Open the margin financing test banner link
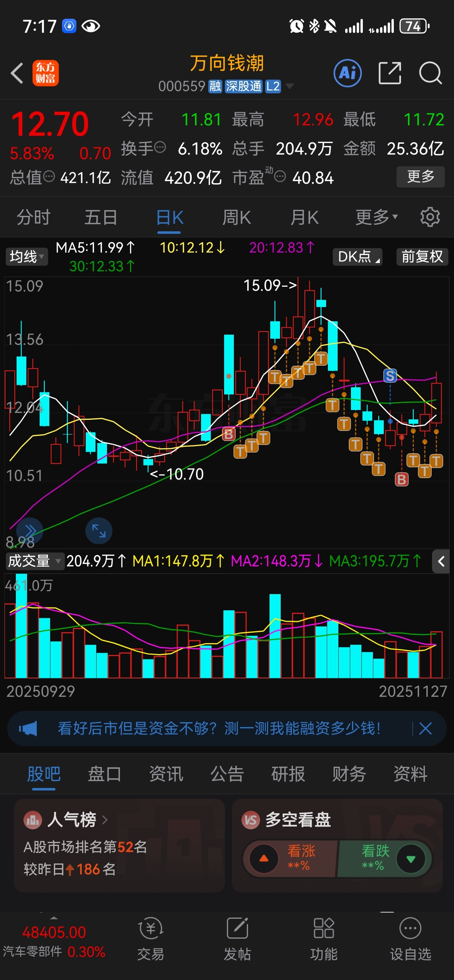Viewport: 454px width, 980px height. (x=219, y=729)
